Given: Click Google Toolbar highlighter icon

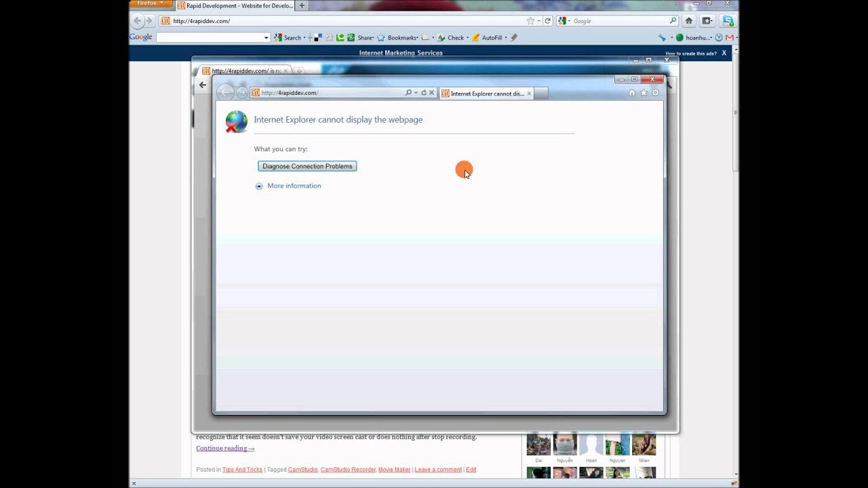Looking at the screenshot, I should tap(514, 38).
